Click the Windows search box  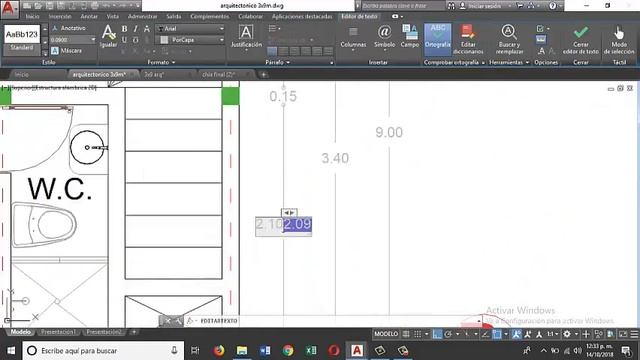[x=103, y=350]
